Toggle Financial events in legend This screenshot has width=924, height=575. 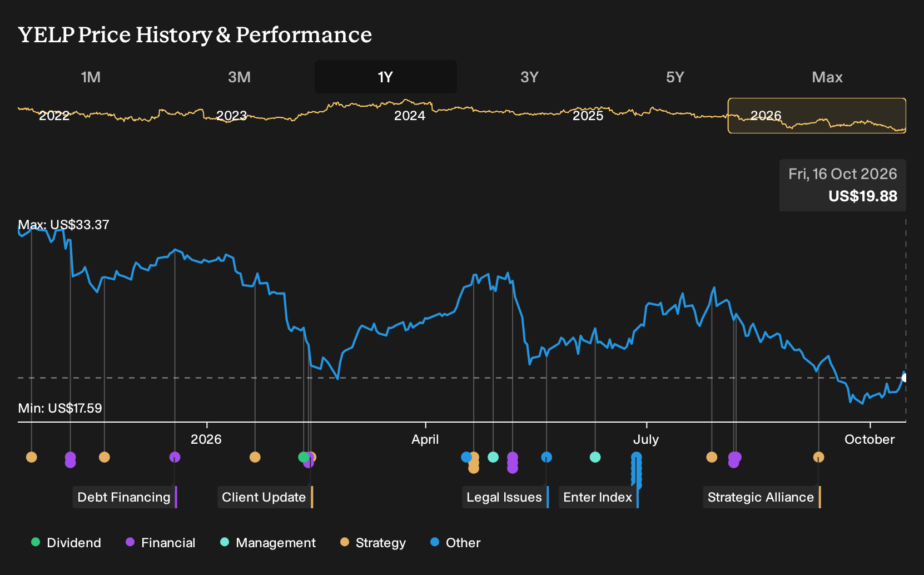[160, 543]
